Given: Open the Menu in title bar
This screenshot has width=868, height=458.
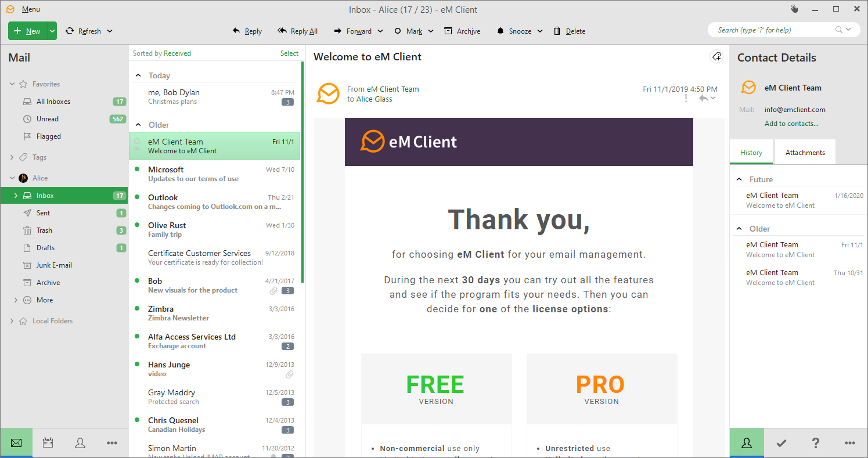Looking at the screenshot, I should click(x=31, y=9).
